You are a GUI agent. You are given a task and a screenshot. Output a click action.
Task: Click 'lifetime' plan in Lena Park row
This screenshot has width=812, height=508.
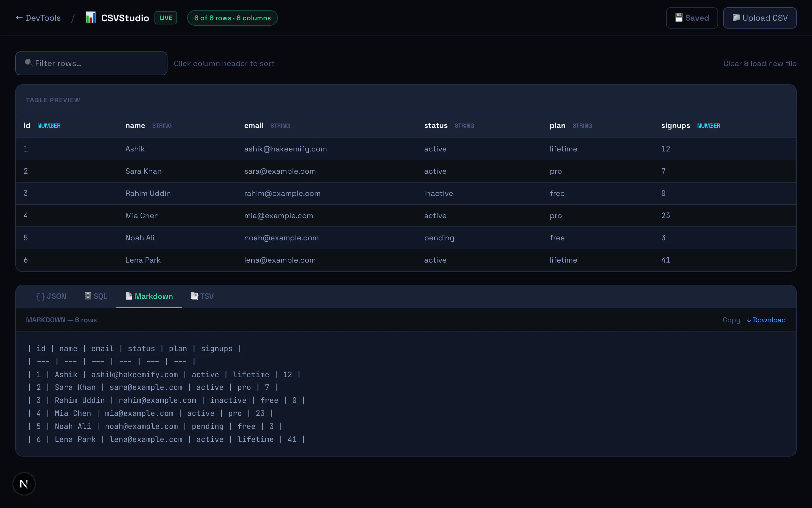pos(563,260)
